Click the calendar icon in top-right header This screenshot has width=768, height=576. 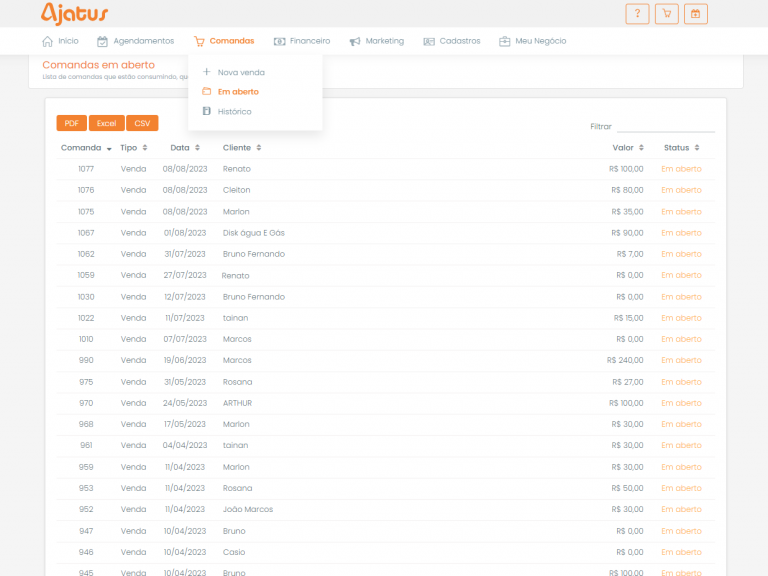(x=696, y=14)
